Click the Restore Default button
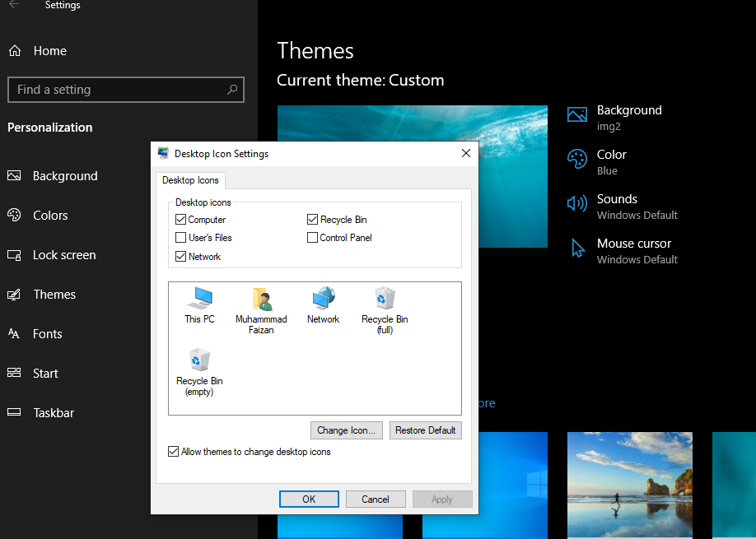 click(425, 430)
